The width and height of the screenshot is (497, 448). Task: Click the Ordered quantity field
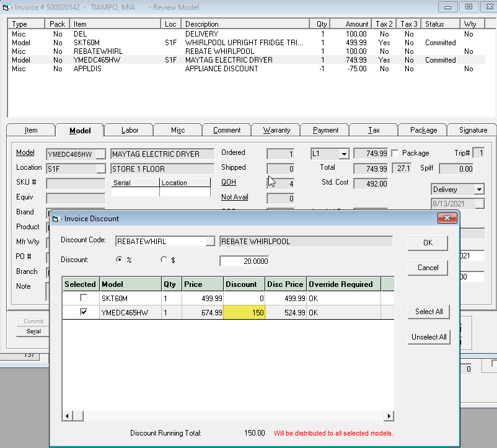[x=281, y=154]
